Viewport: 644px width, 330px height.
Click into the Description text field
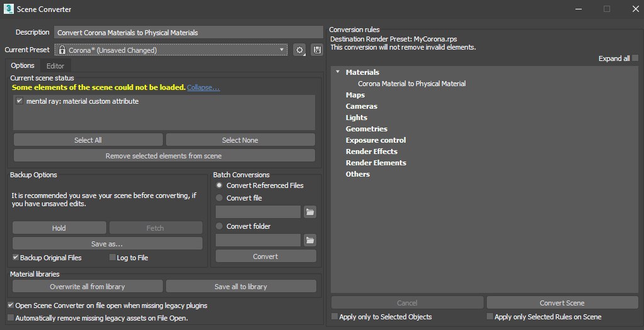(189, 33)
